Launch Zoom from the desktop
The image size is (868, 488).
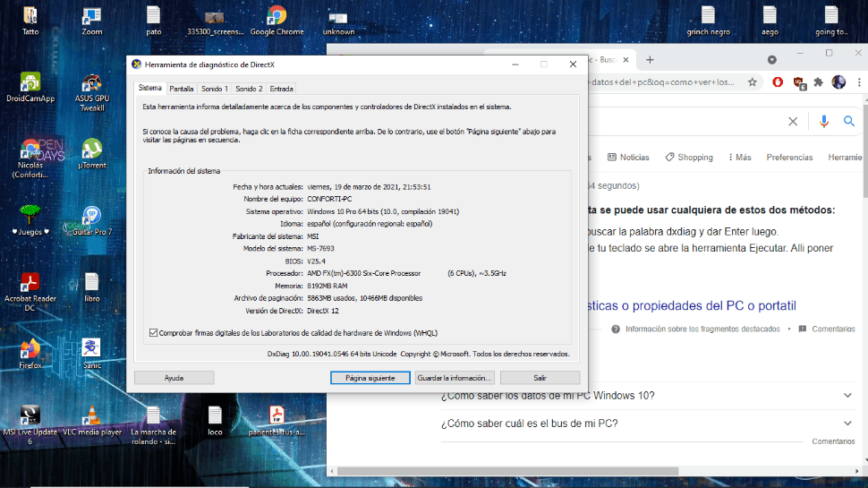point(92,21)
